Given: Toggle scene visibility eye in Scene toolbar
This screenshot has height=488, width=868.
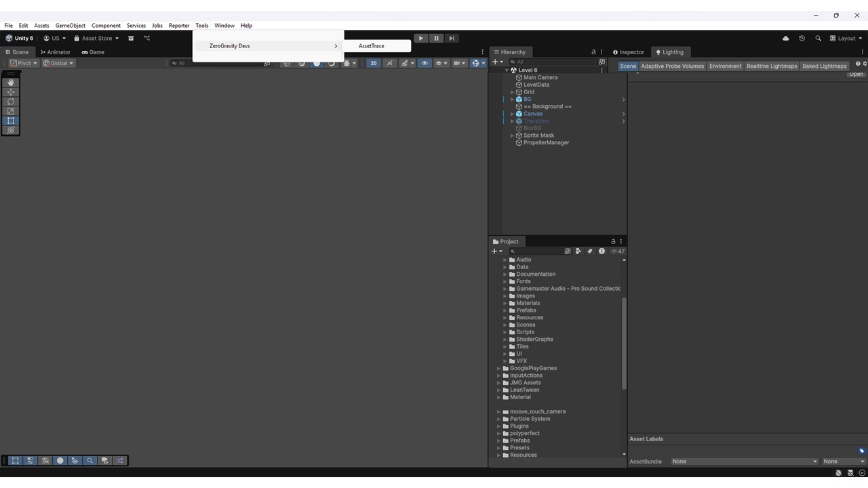Looking at the screenshot, I should [x=425, y=63].
